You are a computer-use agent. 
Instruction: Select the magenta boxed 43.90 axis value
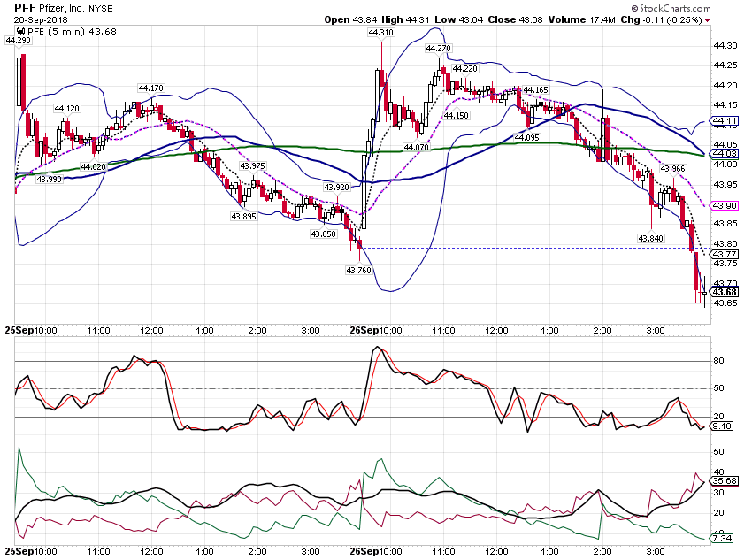(x=725, y=205)
